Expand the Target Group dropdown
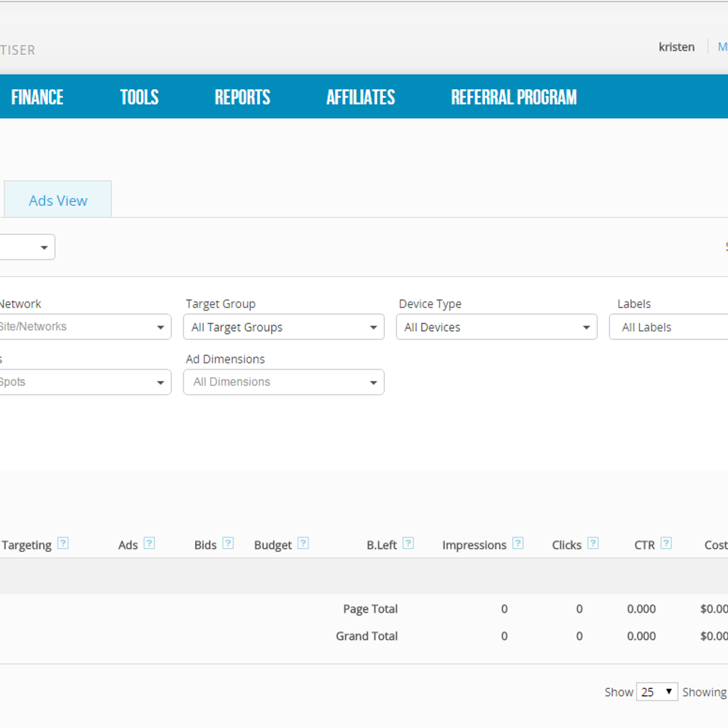Screen dimensions: 728x728 pos(283,327)
